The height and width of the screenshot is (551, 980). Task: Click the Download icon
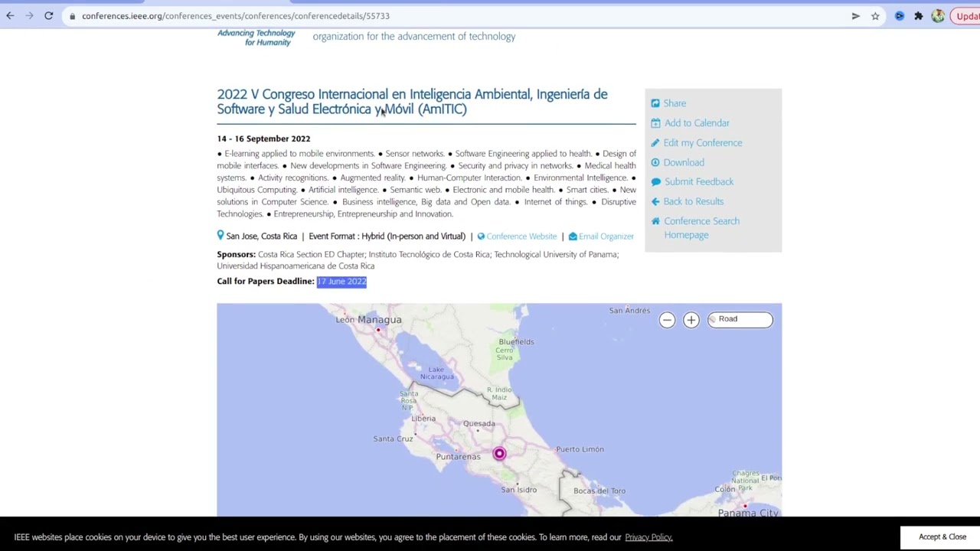(655, 162)
